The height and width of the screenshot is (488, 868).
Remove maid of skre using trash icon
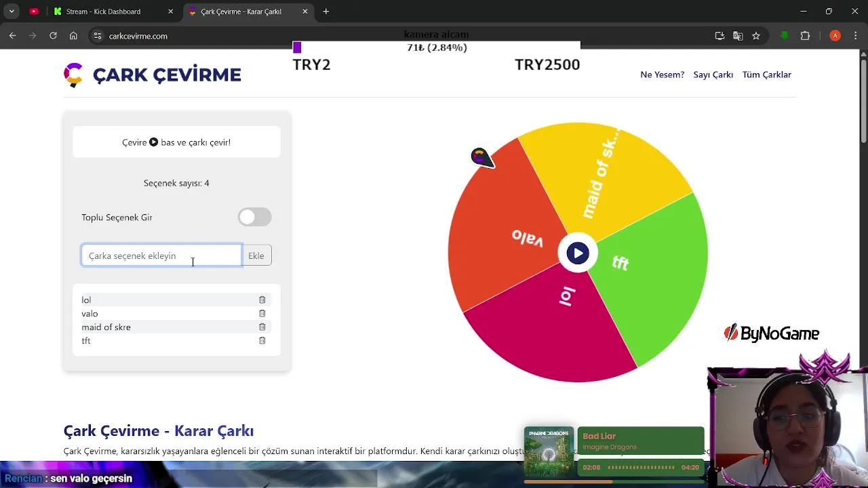coord(262,327)
